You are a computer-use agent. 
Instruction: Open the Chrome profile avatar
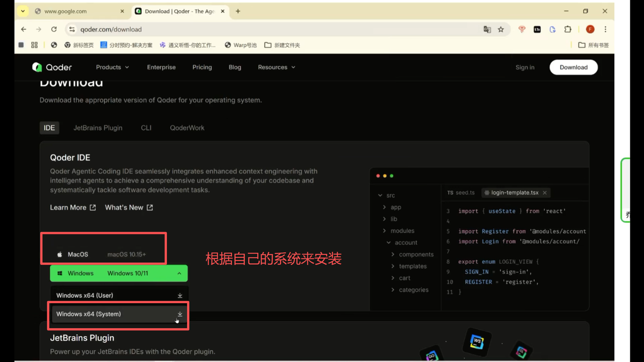click(x=590, y=30)
